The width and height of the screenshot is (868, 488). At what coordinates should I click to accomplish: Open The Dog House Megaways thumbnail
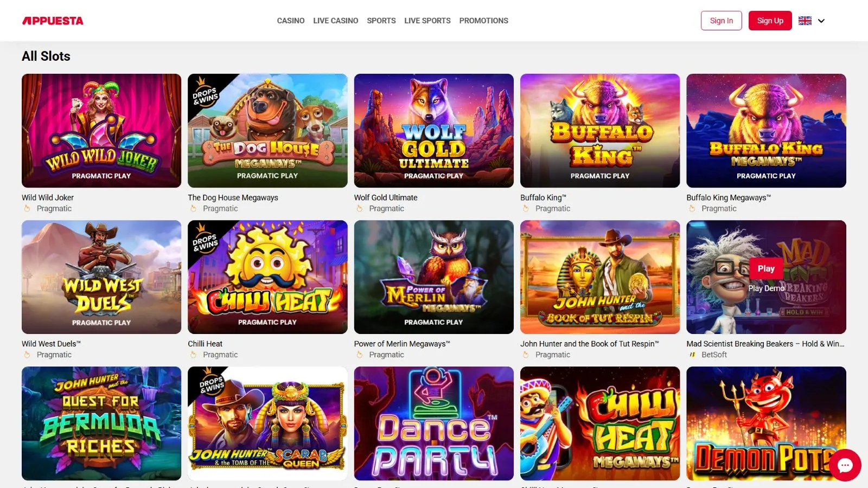coord(267,131)
